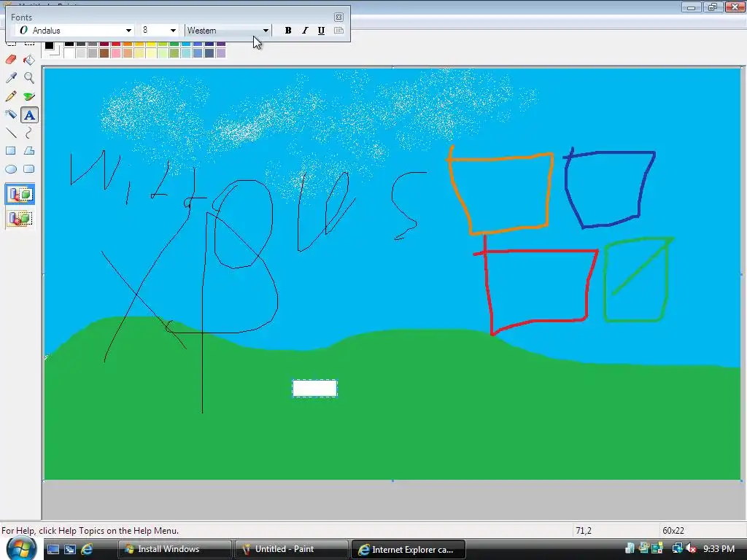Click the Switch Between Windows quick launch icon
Viewport: 747px width, 560px height.
click(70, 550)
